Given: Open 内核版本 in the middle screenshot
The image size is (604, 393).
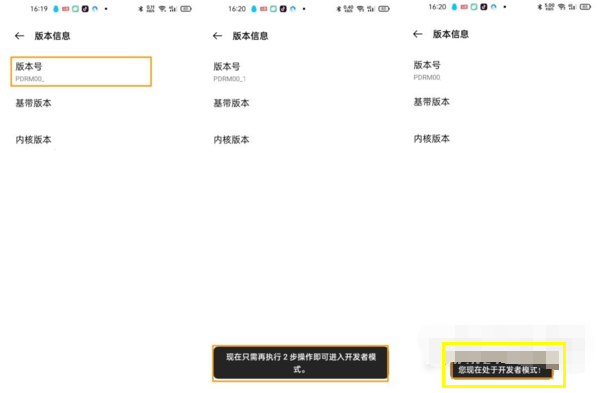Looking at the screenshot, I should pos(232,139).
